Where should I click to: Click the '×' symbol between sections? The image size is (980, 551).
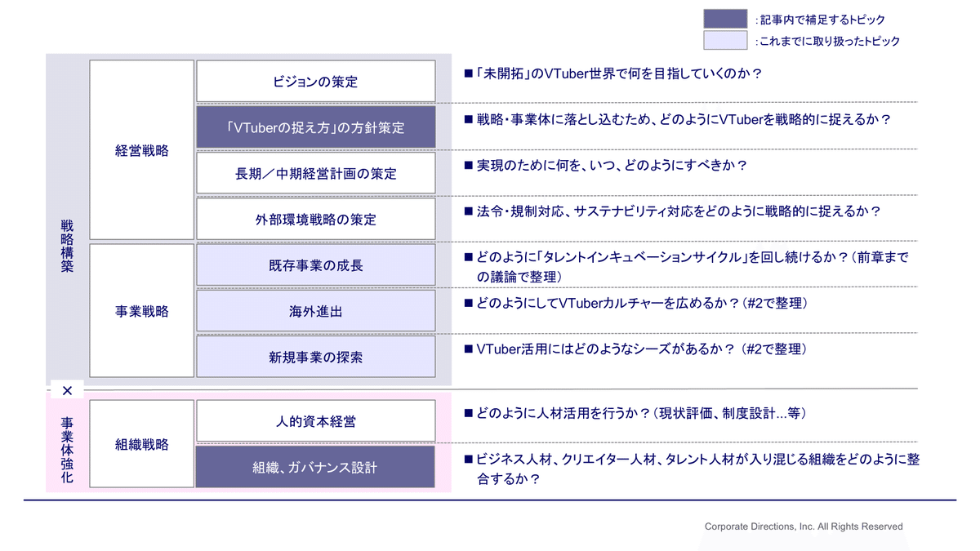(x=67, y=390)
